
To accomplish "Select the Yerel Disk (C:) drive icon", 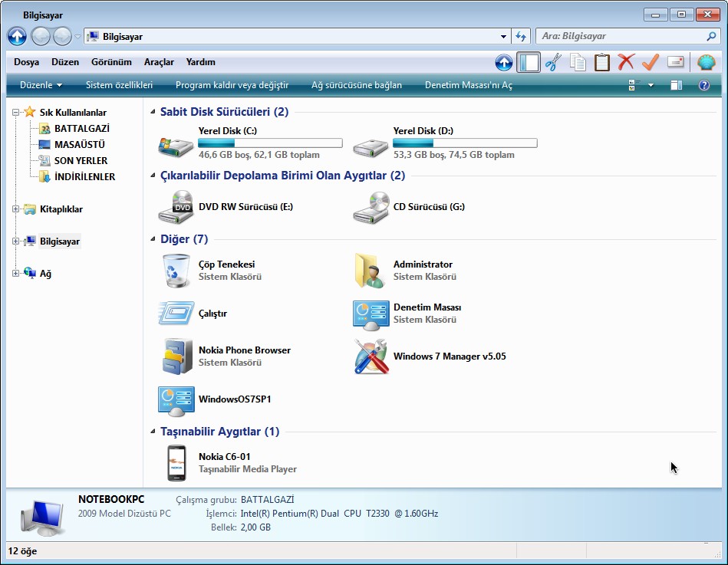I will 176,146.
